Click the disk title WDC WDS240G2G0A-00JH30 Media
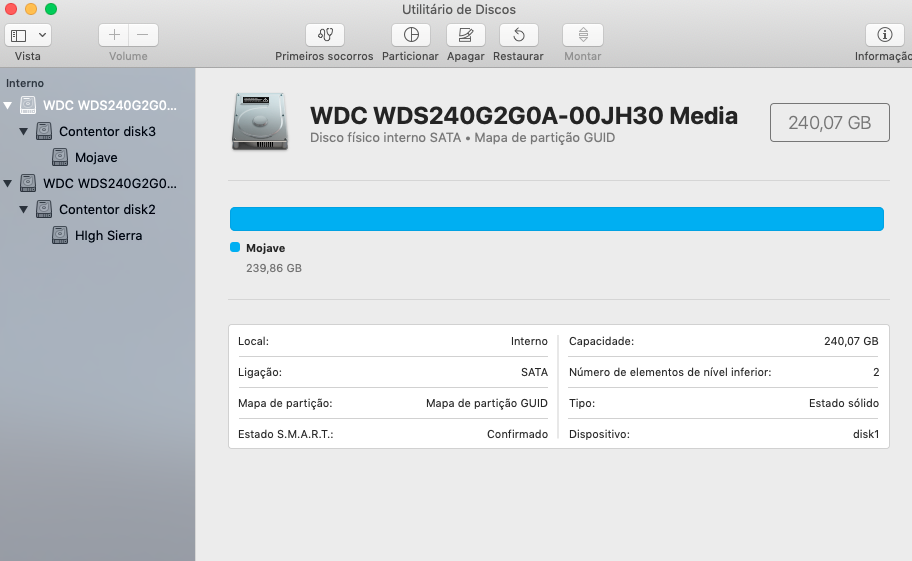The image size is (912, 561). click(x=523, y=116)
